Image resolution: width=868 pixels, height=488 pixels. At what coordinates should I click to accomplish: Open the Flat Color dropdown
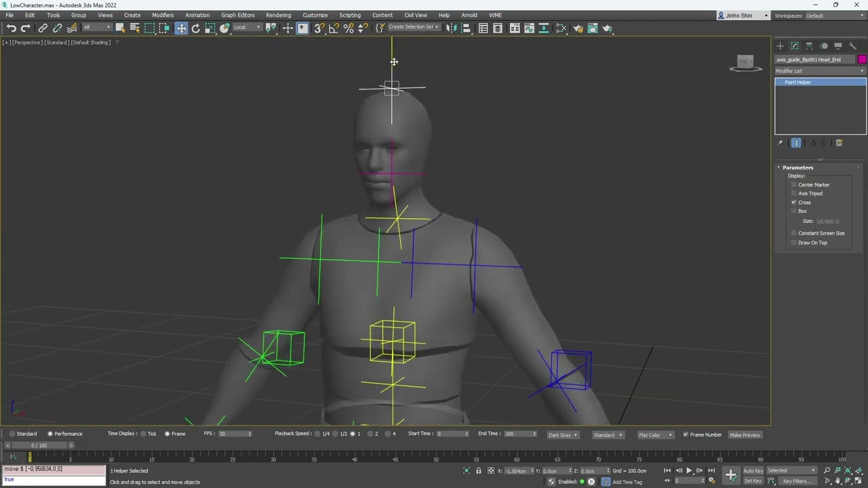(x=655, y=435)
